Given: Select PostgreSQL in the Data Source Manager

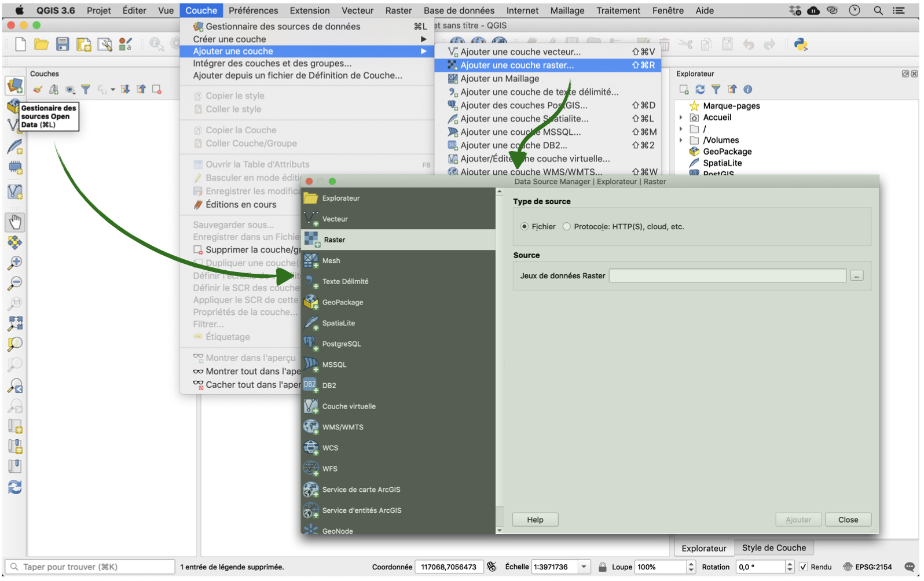Looking at the screenshot, I should click(341, 344).
